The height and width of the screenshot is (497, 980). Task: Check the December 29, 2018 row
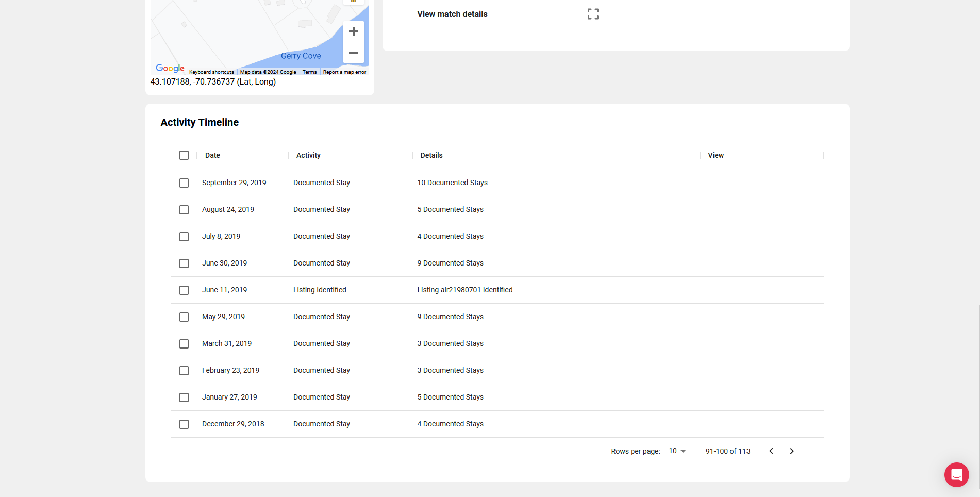184,424
